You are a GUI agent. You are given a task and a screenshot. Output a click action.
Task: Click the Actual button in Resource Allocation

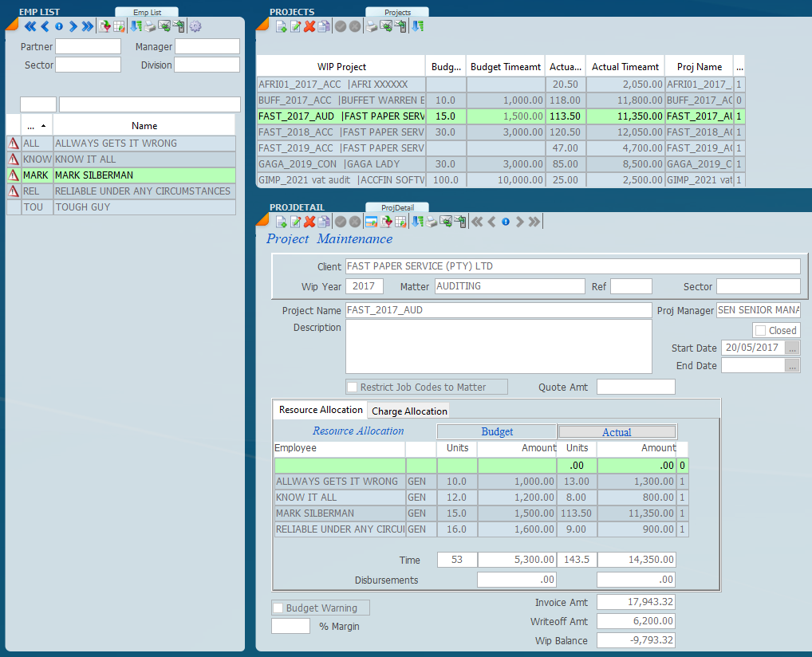(617, 432)
